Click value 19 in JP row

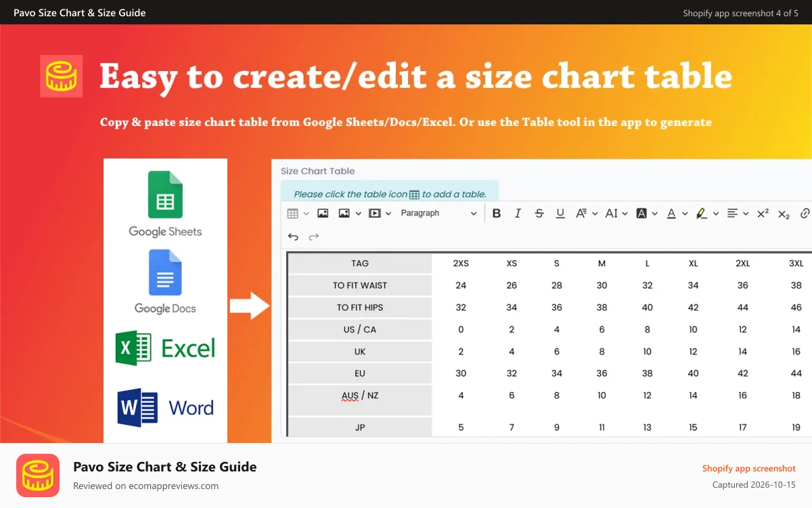pos(796,427)
